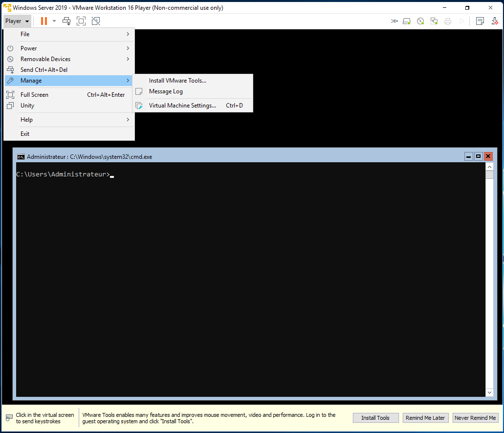Click the CD/DVD drive device icon
504x433 pixels.
pos(420,21)
